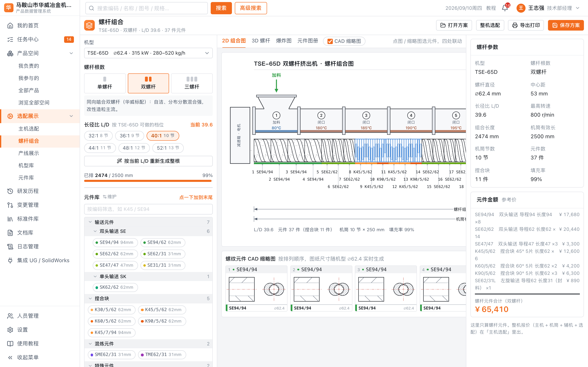Screen dimensions: 588x367
Task: Switch to the 爆炸图 tab
Action: [x=284, y=41]
